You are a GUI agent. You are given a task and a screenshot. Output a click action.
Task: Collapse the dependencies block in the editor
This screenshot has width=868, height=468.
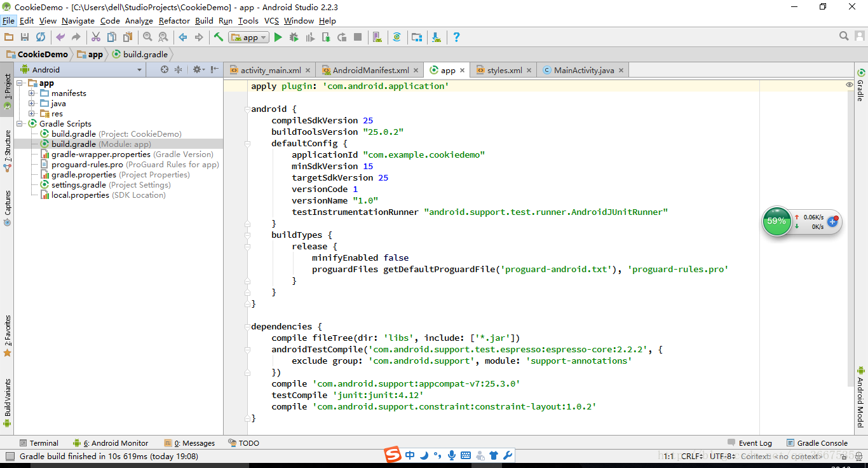pos(247,327)
